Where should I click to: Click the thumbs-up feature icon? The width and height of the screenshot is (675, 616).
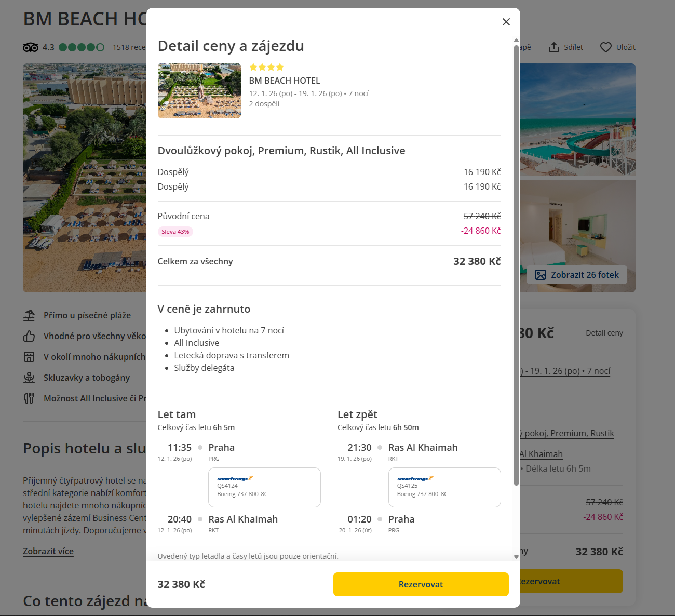[x=29, y=336]
